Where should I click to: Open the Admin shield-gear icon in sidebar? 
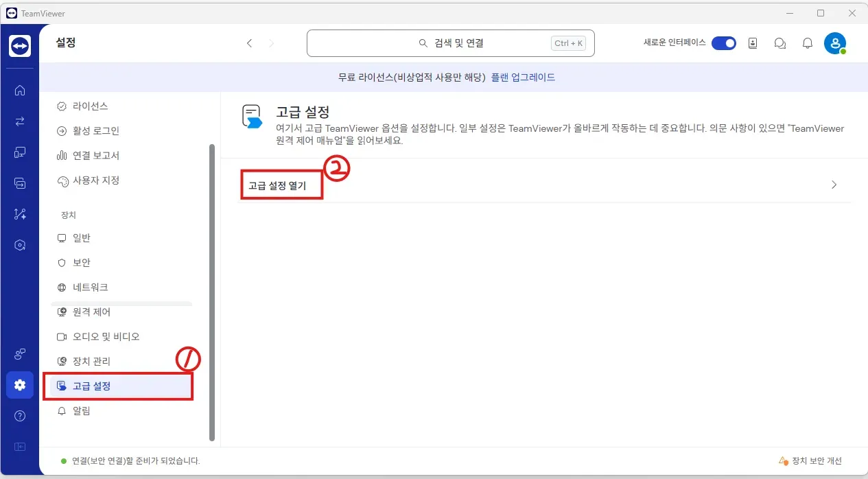20,245
